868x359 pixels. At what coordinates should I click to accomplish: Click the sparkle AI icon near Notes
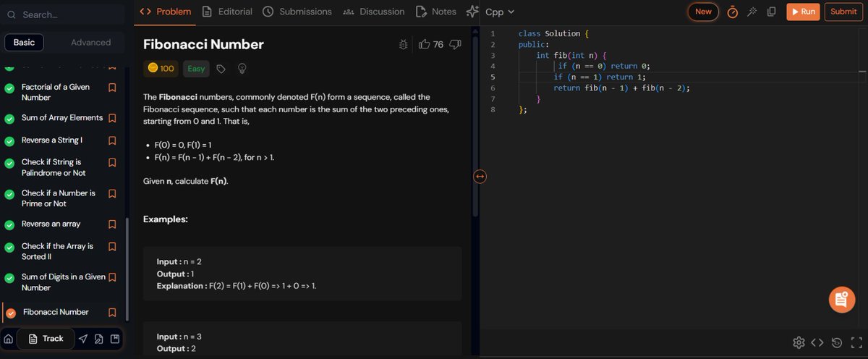pos(472,12)
